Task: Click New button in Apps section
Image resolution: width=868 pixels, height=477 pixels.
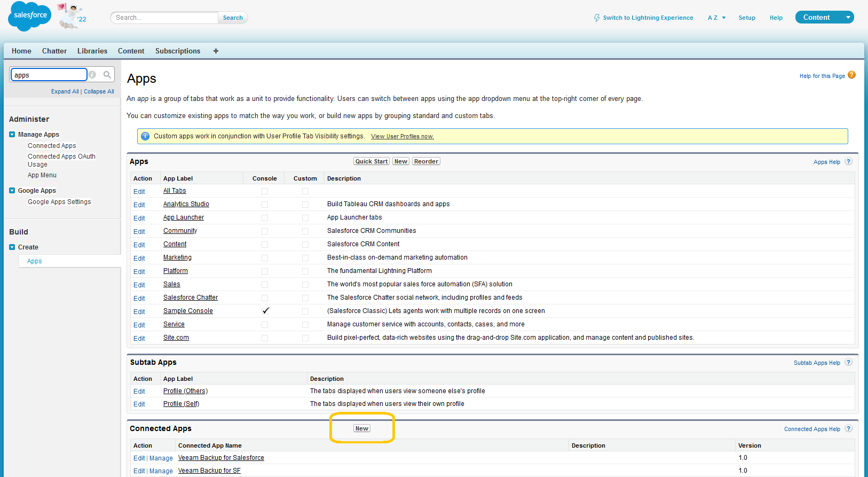Action: (401, 161)
